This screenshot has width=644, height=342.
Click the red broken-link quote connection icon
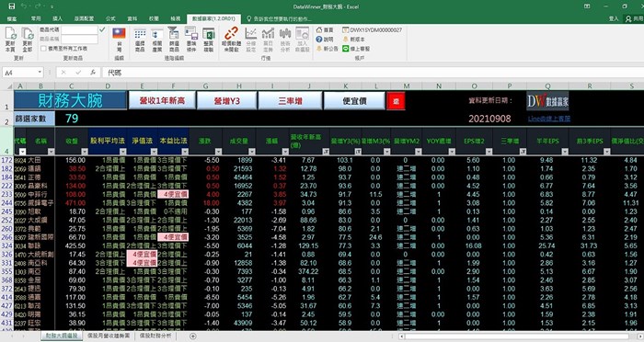pyautogui.click(x=231, y=33)
